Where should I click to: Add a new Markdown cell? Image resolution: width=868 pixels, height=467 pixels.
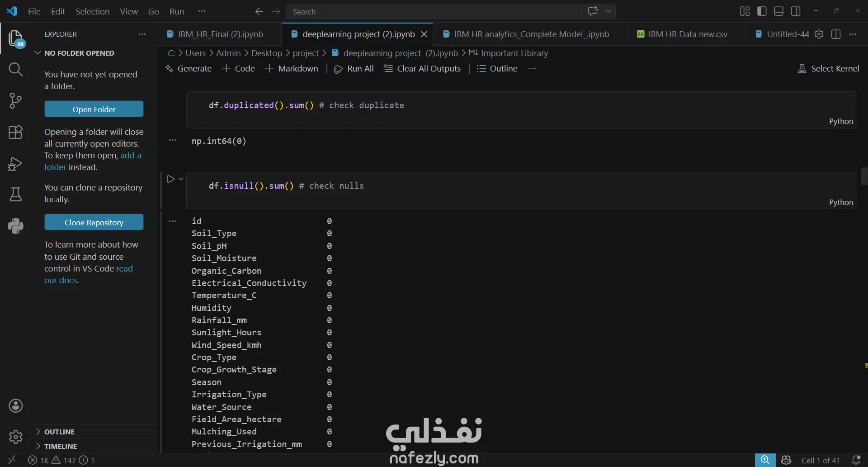292,69
